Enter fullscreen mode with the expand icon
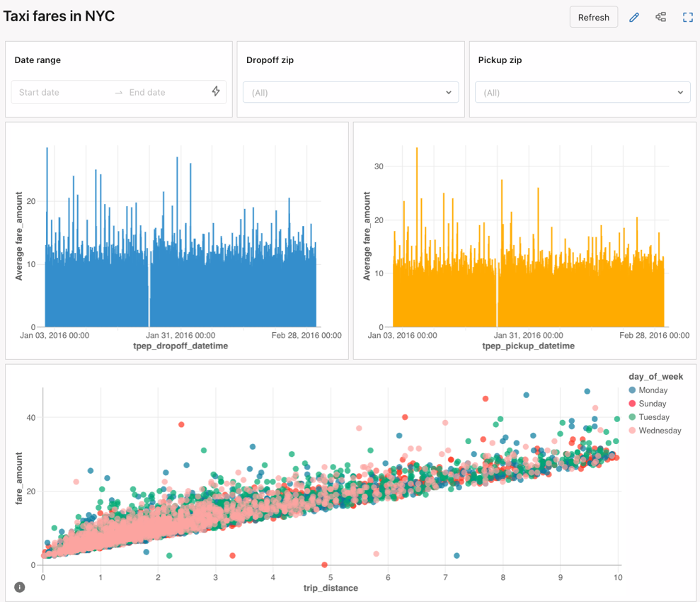The width and height of the screenshot is (700, 602). (687, 17)
